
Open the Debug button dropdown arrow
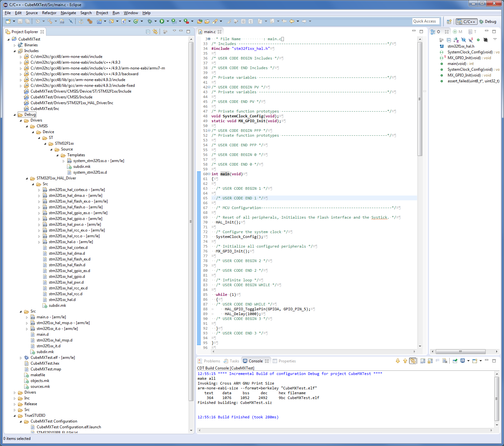(155, 21)
